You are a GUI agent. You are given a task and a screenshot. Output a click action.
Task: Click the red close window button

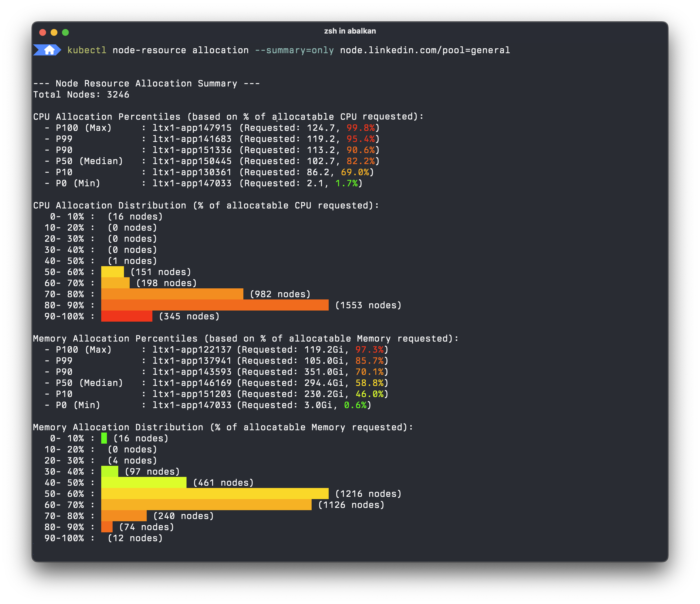(43, 32)
